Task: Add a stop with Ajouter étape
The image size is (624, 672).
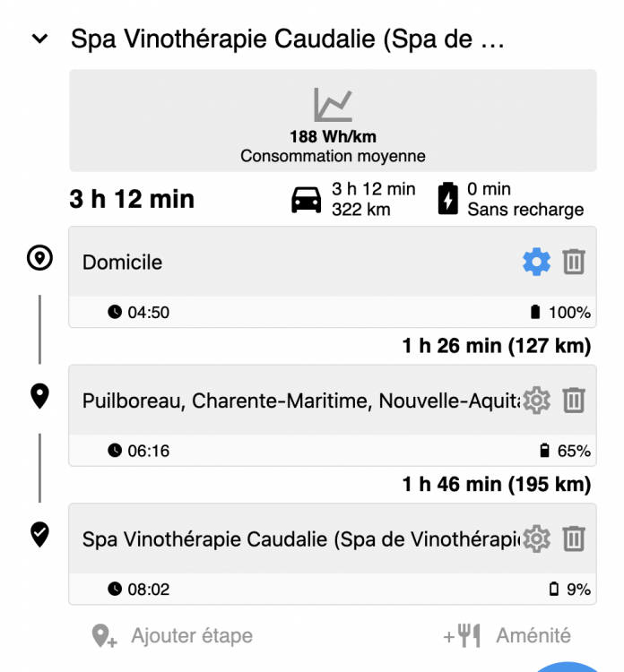Action: pyautogui.click(x=172, y=635)
